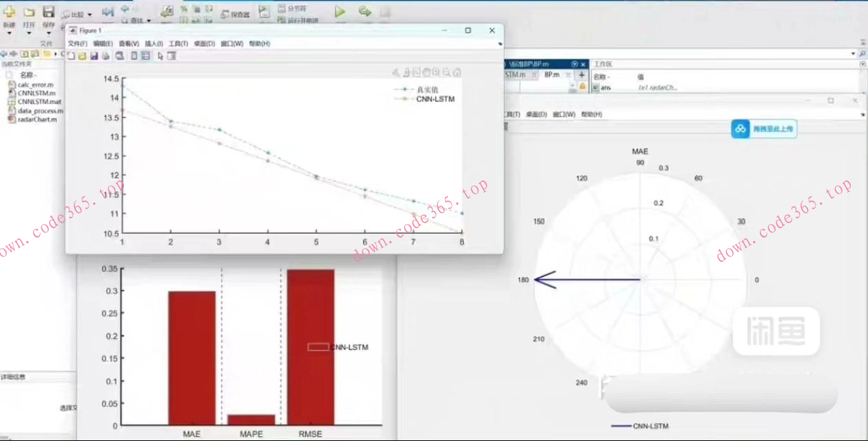Open data_process.m in Current Folder panel
868x441 pixels.
[35, 110]
